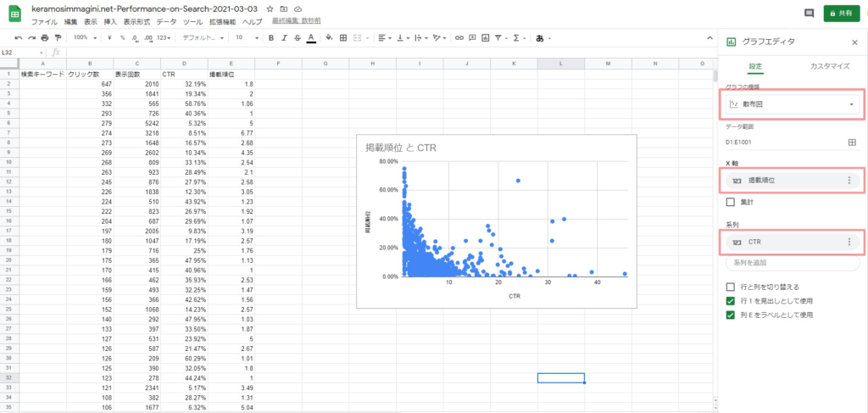Enable the 集計 checkbox
Viewport: 868px width, 413px height.
coord(731,202)
